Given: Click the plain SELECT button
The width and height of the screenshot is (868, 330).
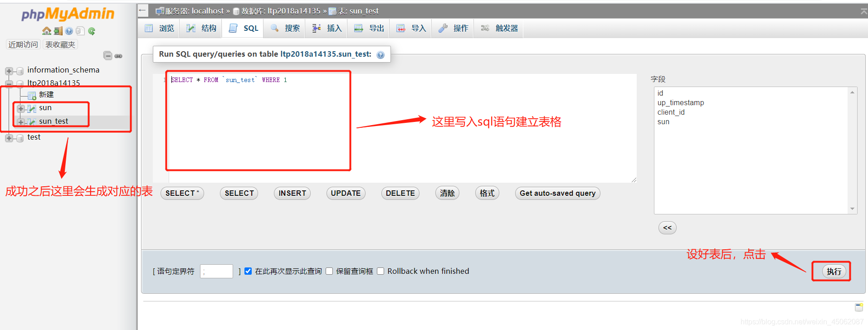Looking at the screenshot, I should tap(239, 193).
